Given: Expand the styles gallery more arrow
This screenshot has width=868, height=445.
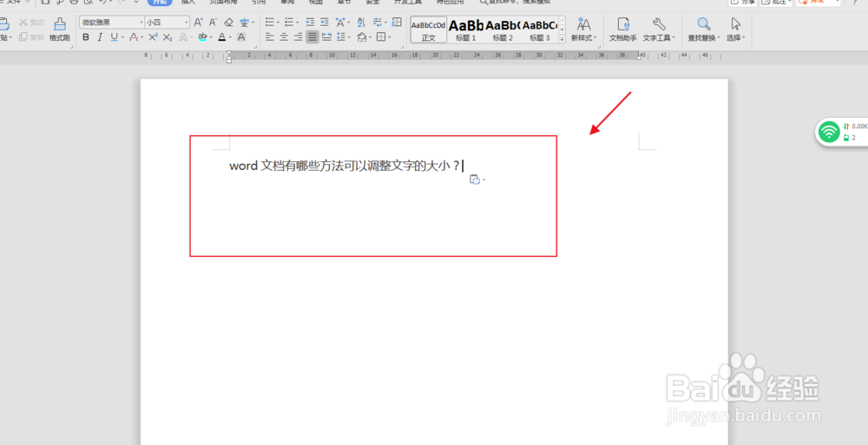Looking at the screenshot, I should click(562, 39).
